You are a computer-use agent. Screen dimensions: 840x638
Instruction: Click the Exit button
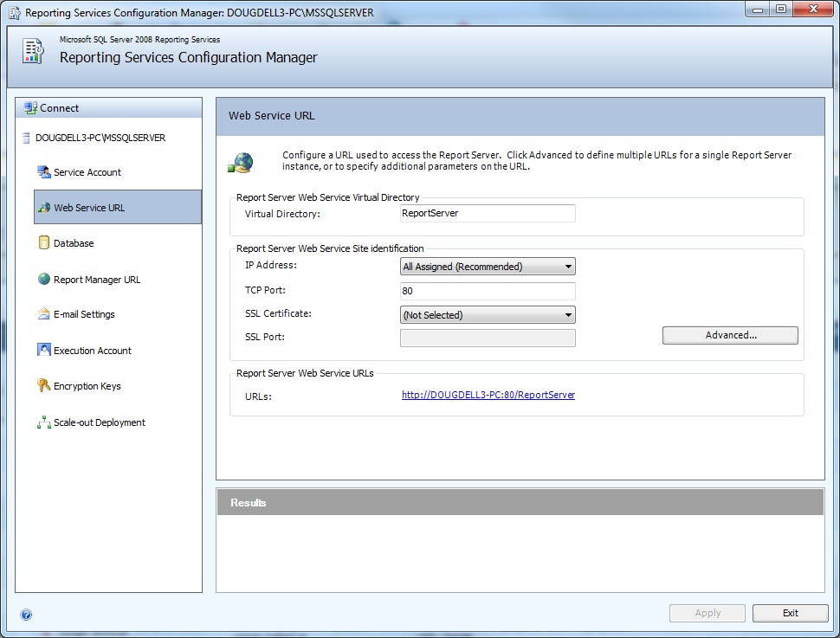(790, 613)
